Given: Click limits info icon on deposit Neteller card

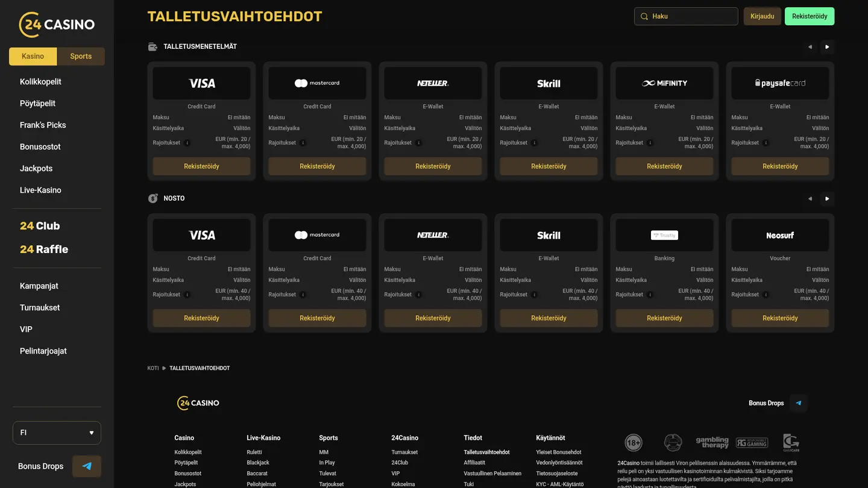Looking at the screenshot, I should pyautogui.click(x=418, y=143).
